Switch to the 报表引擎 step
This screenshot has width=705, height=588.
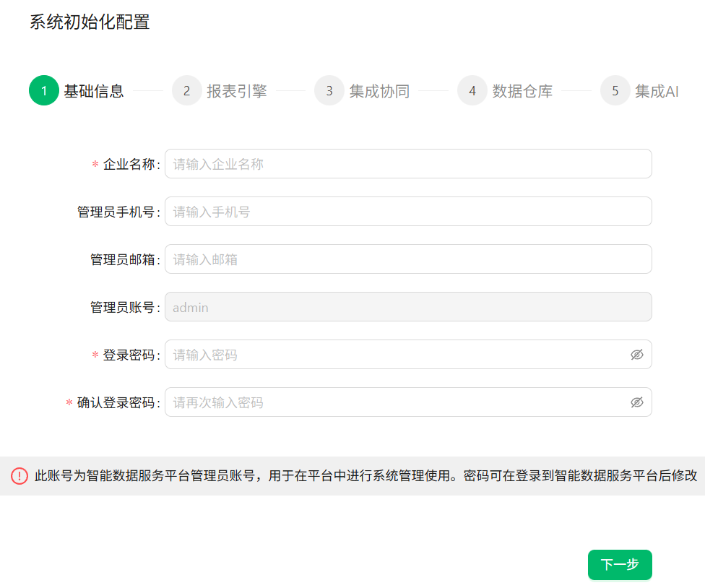237,91
